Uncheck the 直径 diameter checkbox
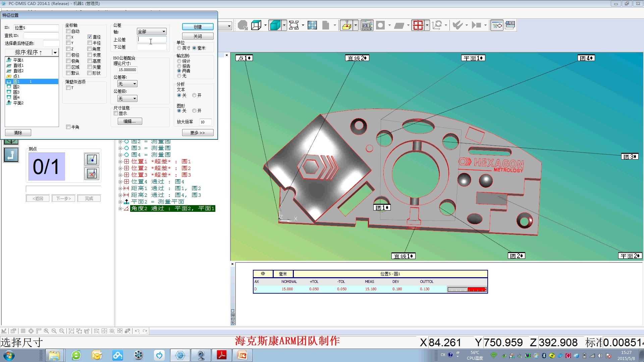 (x=90, y=37)
